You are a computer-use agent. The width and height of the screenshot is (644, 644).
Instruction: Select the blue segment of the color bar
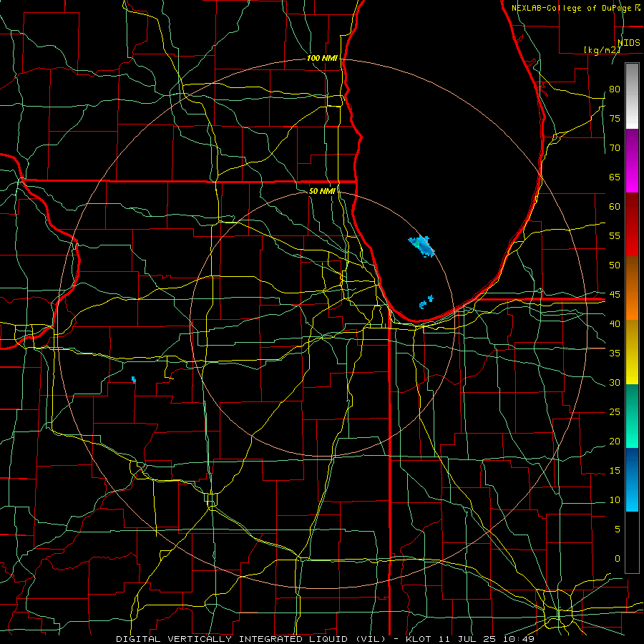(632, 479)
